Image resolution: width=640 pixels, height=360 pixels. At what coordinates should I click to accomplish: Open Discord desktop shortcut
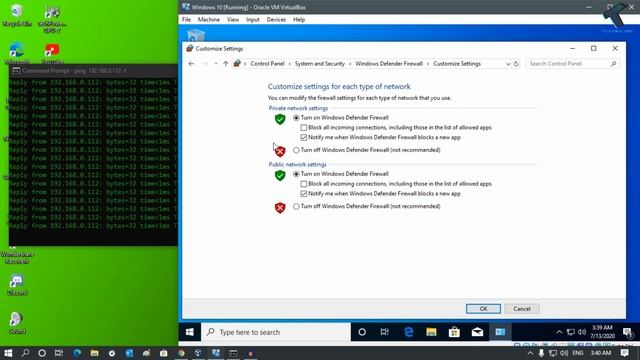(17, 284)
